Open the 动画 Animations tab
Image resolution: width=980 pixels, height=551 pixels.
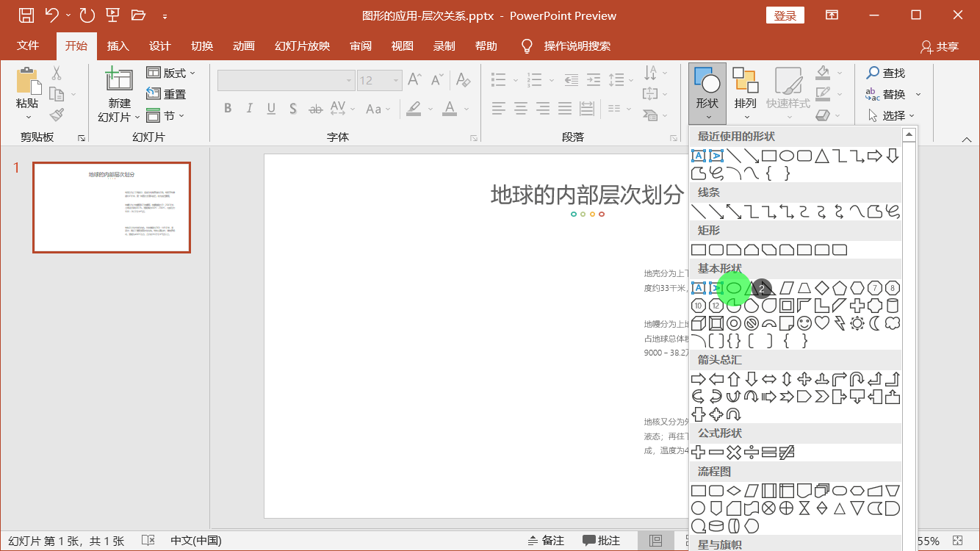point(243,46)
